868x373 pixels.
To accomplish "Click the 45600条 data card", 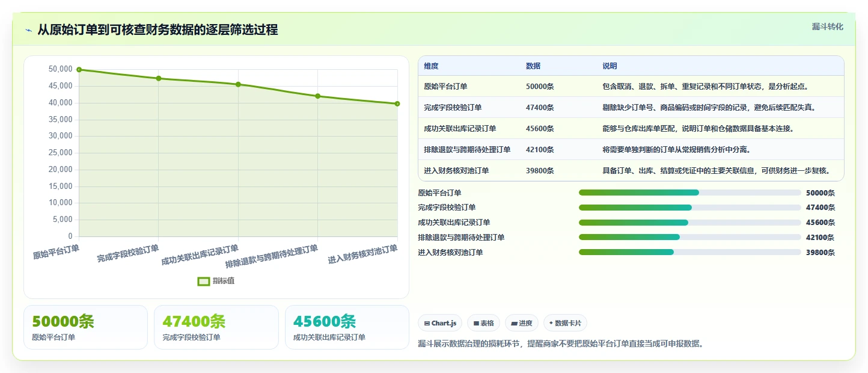I will (347, 327).
